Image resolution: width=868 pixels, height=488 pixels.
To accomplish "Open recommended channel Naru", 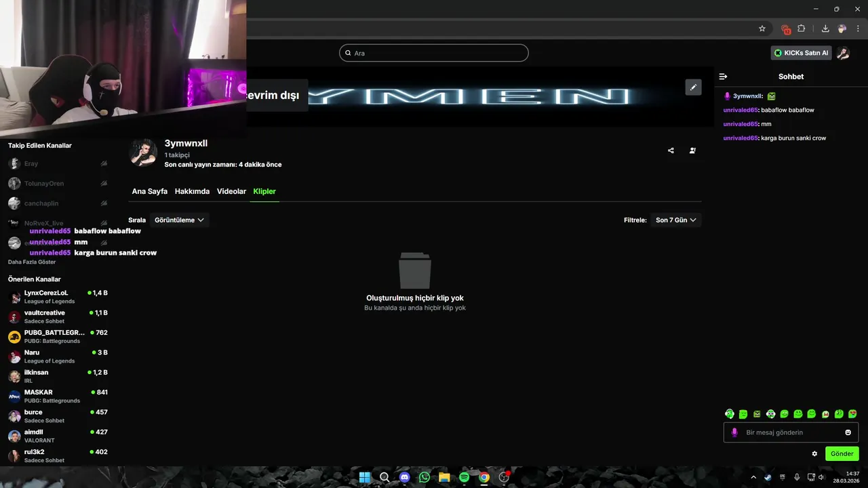I will click(x=58, y=357).
